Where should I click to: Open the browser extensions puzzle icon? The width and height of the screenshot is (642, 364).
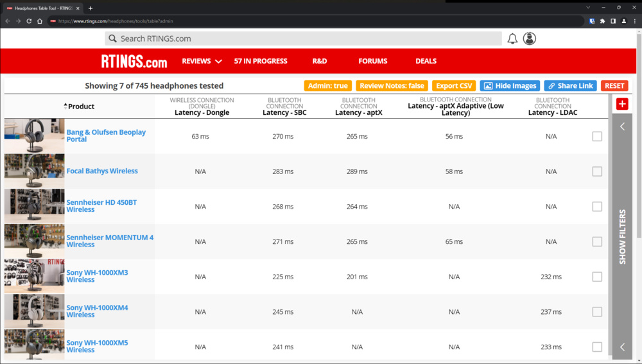tap(602, 21)
